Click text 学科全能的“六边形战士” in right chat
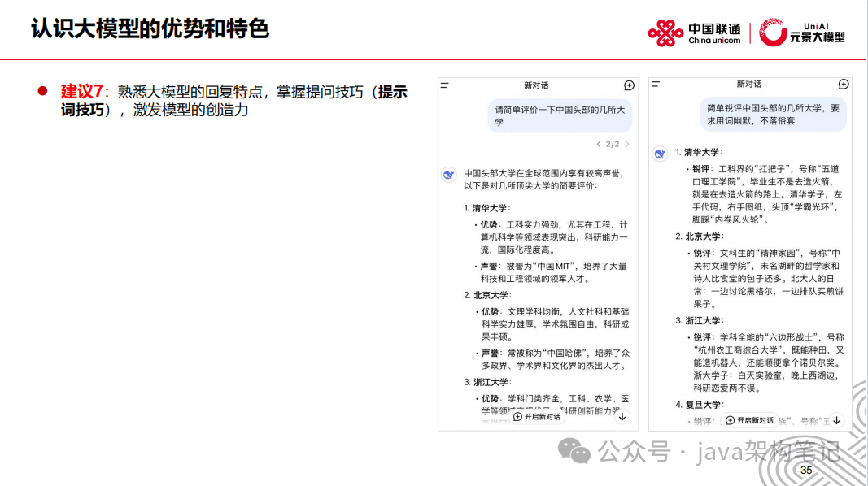This screenshot has height=486, width=868. 770,337
